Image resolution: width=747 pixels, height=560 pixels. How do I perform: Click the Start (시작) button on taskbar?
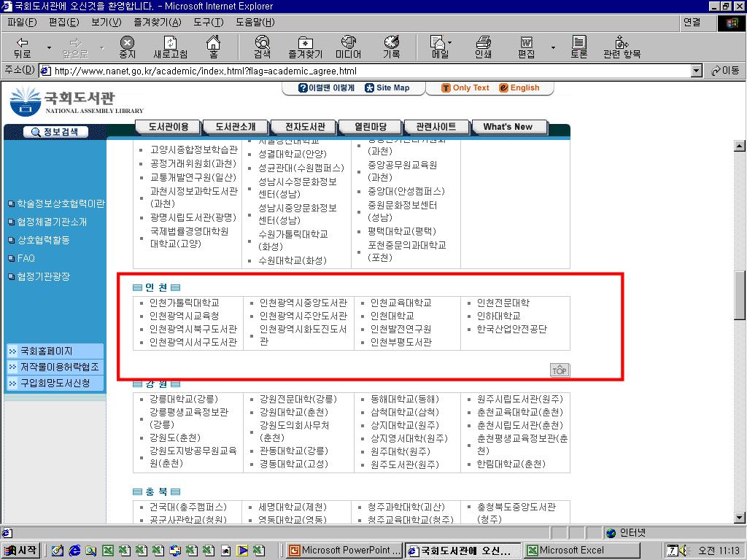[20, 551]
